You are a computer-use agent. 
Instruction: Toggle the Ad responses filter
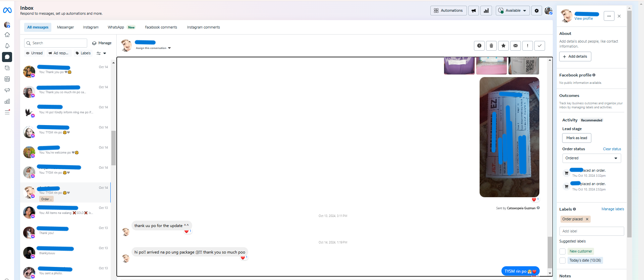(58, 53)
